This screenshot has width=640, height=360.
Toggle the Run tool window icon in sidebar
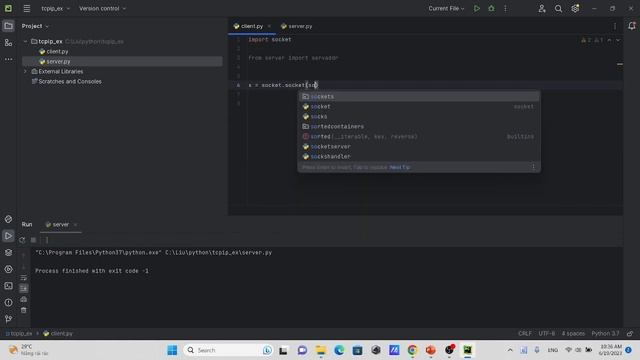(8, 236)
